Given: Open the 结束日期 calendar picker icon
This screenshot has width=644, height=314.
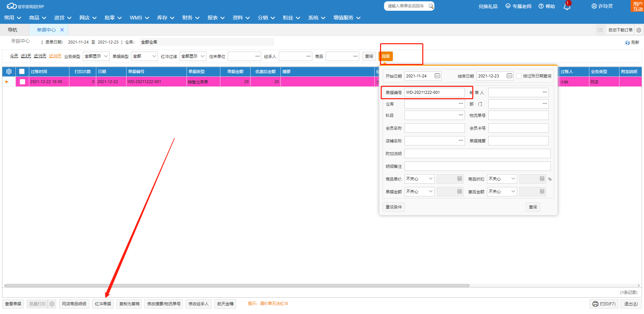Looking at the screenshot, I should (509, 76).
